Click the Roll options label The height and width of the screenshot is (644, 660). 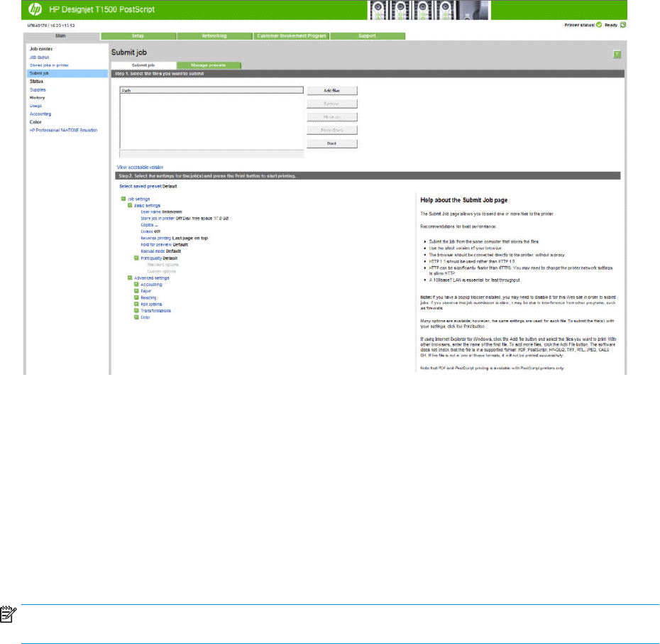pyautogui.click(x=151, y=304)
